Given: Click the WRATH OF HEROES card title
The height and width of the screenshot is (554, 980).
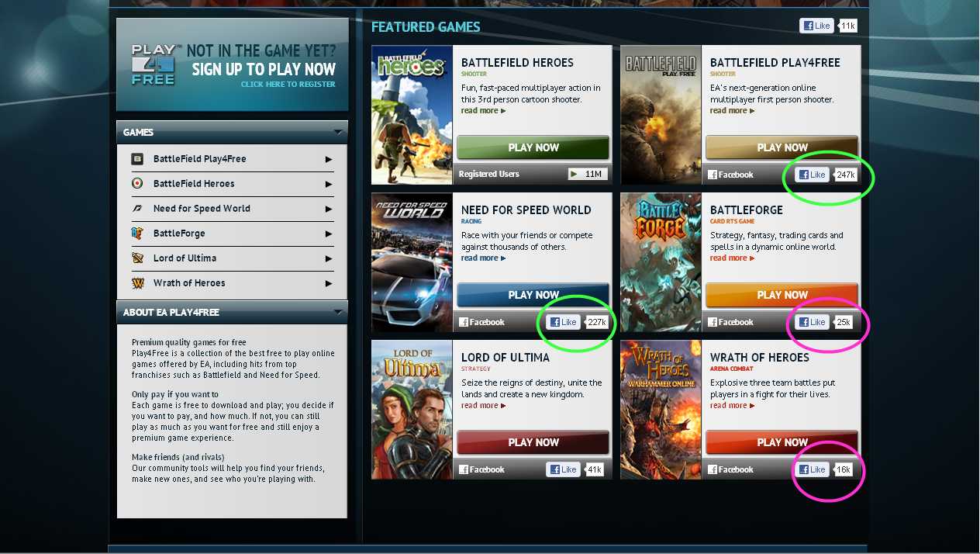Looking at the screenshot, I should click(x=759, y=358).
